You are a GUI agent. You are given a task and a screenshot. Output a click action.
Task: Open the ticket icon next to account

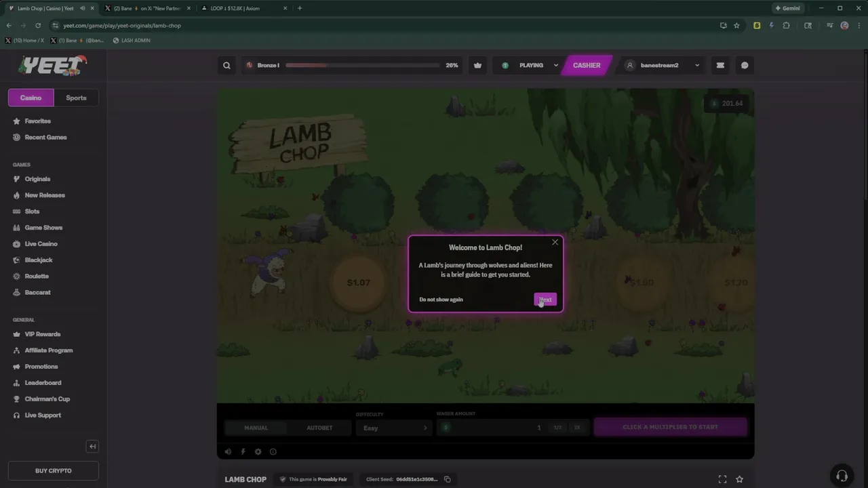(720, 65)
